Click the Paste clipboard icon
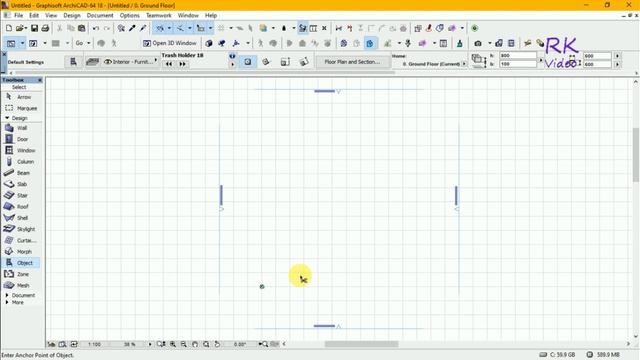 (x=82, y=28)
